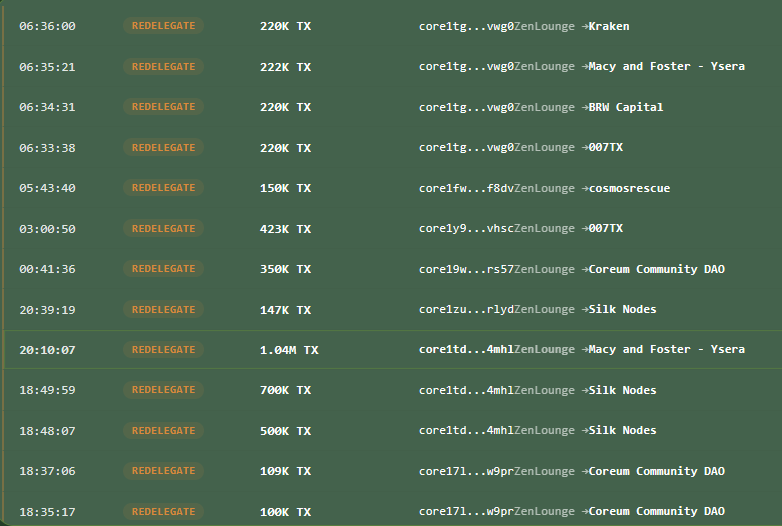Click the 222K TX amount
This screenshot has width=782, height=526.
point(285,67)
